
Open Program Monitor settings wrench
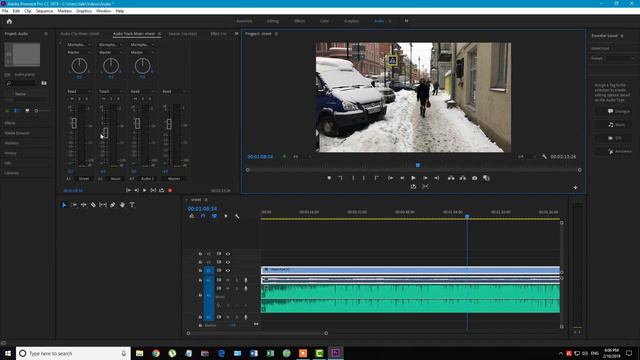click(x=544, y=157)
